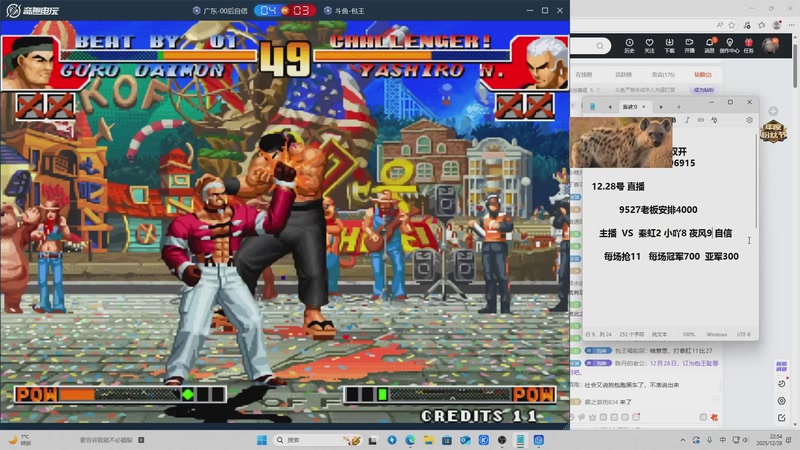Open File Explorer from the taskbar
The image size is (800, 450).
click(429, 440)
